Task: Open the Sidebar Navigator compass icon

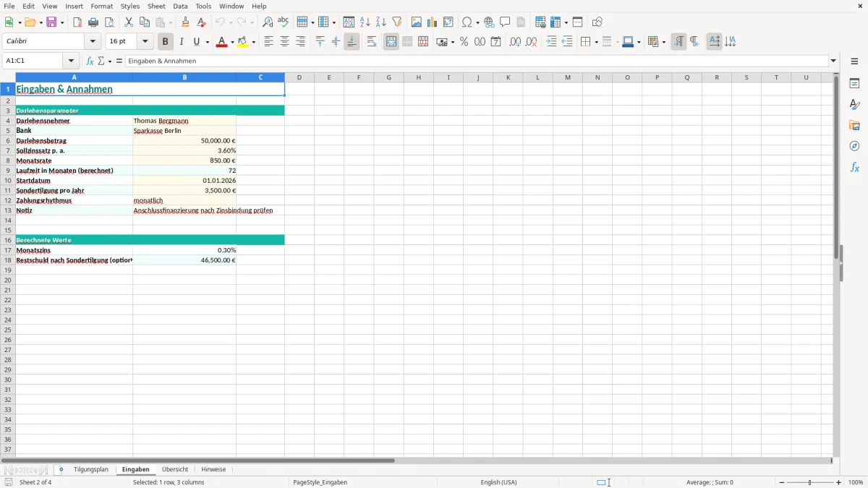Action: pos(854,146)
